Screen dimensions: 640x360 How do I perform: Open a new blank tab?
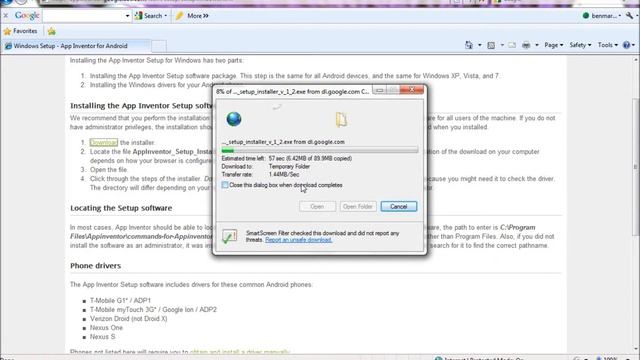(x=159, y=46)
